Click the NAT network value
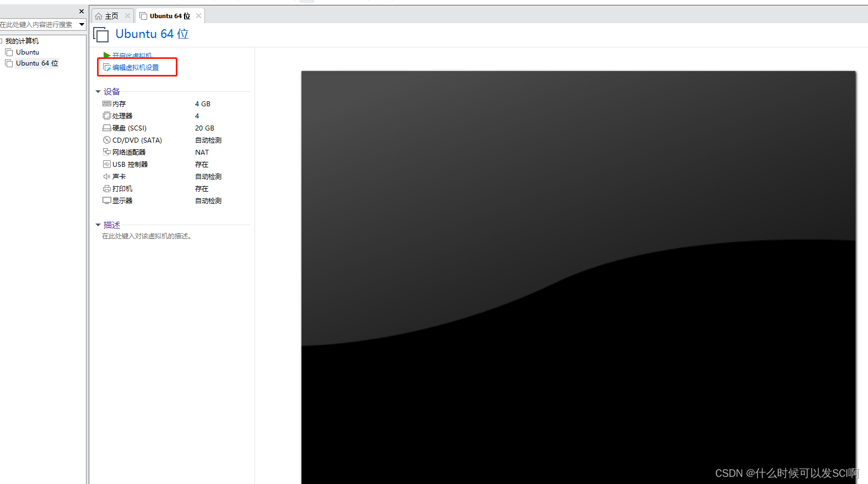This screenshot has width=868, height=484. pyautogui.click(x=202, y=152)
